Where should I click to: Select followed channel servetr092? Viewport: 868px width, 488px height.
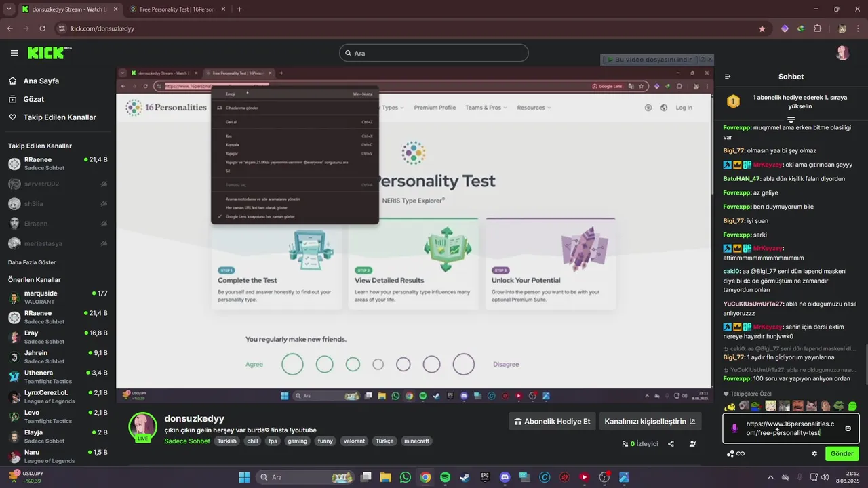pos(58,184)
